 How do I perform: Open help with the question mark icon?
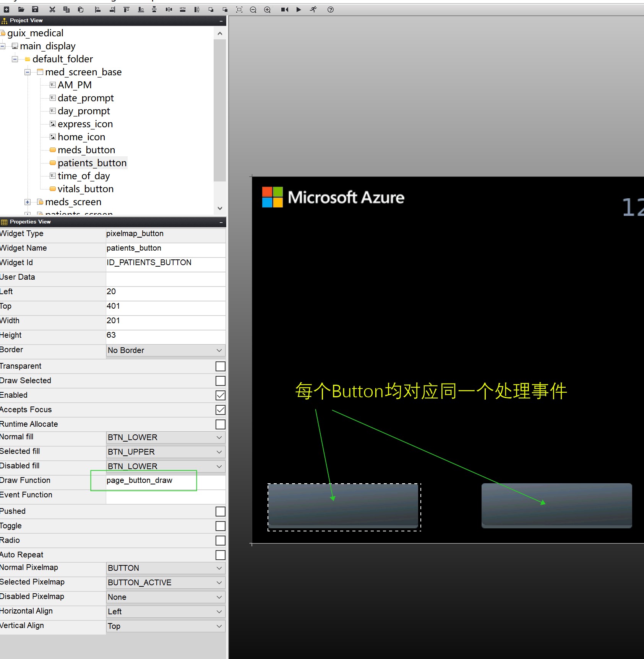point(331,10)
